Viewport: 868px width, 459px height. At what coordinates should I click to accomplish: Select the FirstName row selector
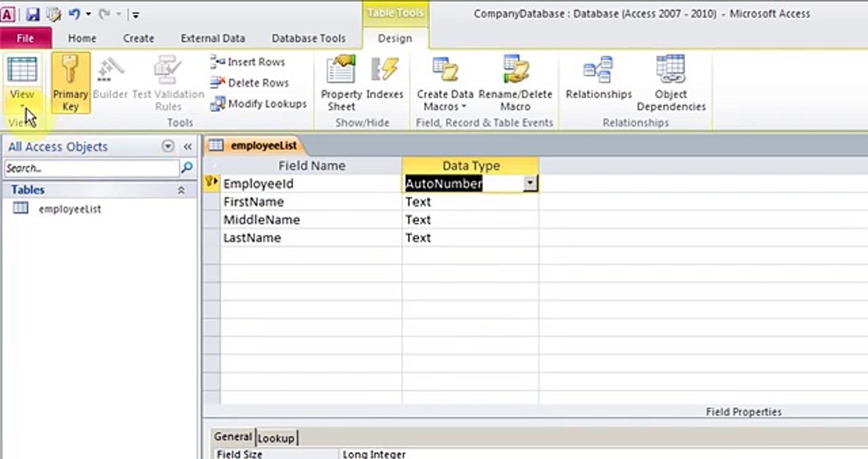tap(211, 202)
